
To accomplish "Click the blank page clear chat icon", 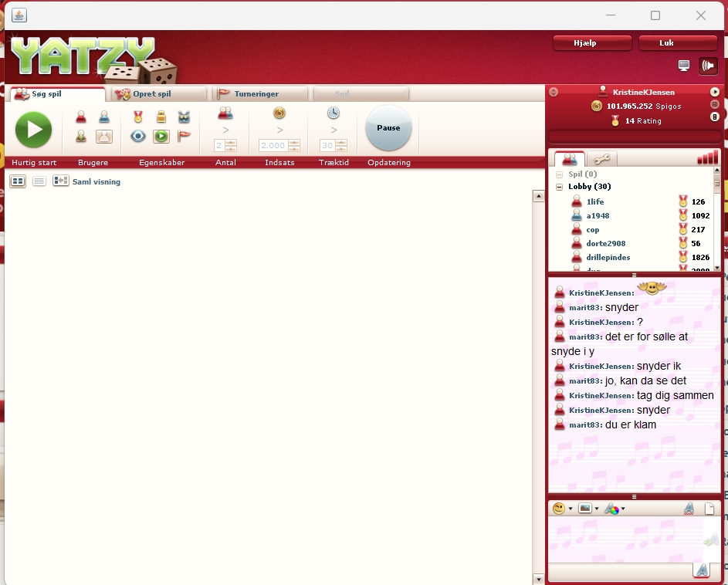I will (709, 509).
